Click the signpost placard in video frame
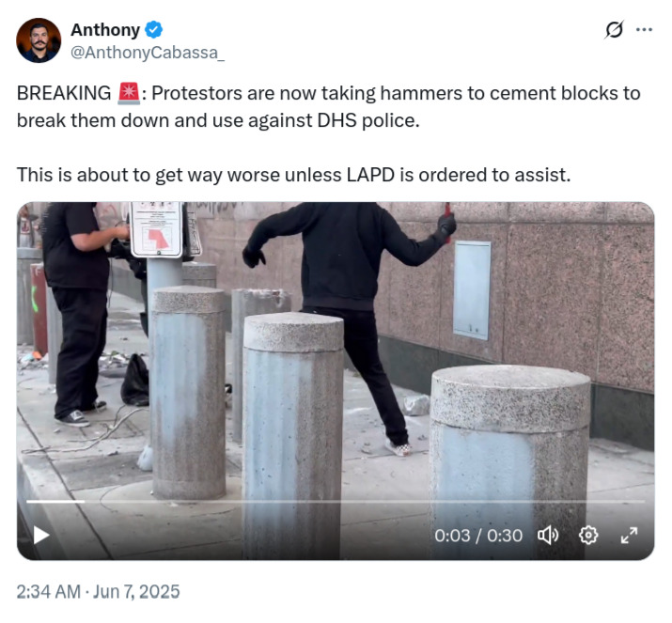 pyautogui.click(x=156, y=229)
